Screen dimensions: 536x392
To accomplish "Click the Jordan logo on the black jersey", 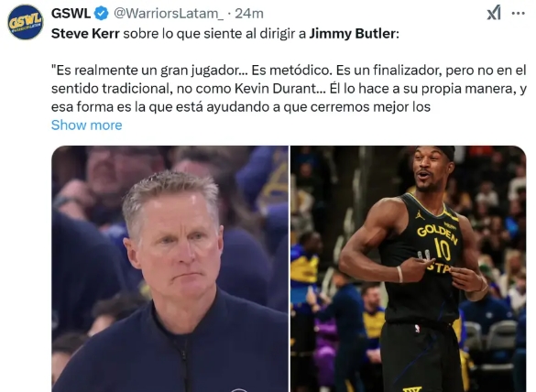I will [421, 214].
